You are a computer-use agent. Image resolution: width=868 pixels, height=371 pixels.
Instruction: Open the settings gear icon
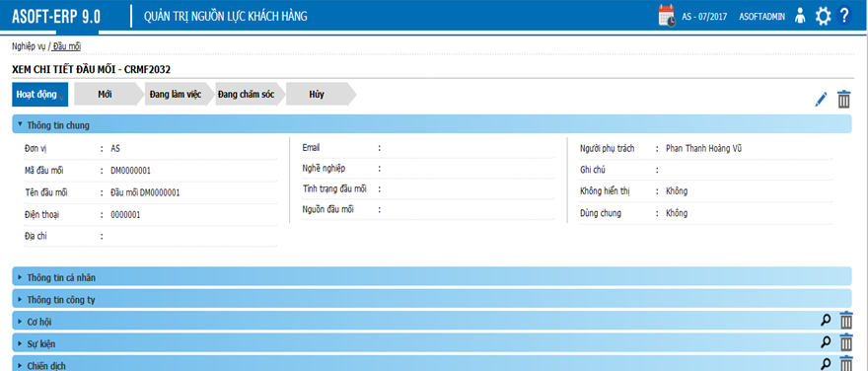pyautogui.click(x=824, y=16)
